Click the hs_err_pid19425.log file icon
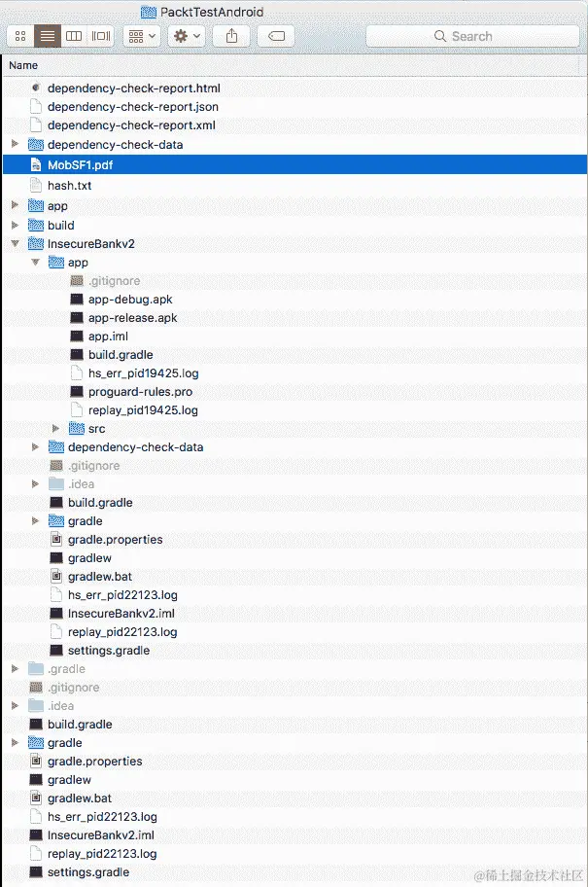Viewport: 588px width, 887px height. pos(77,373)
